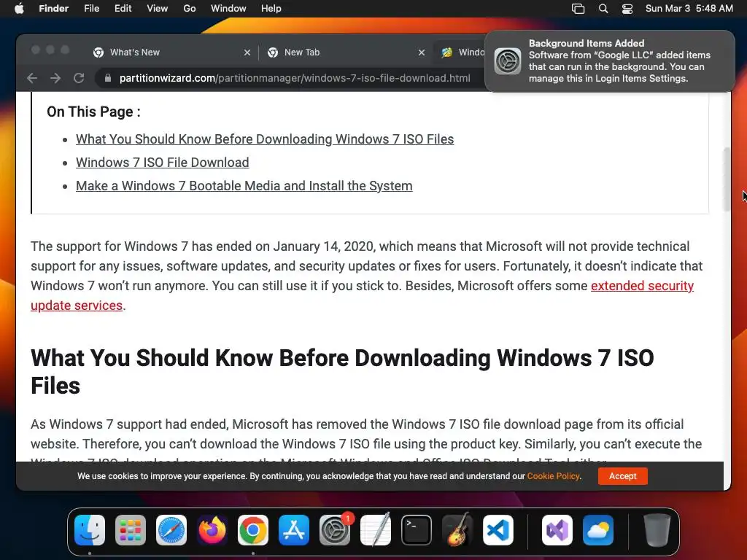Click the browser Forward arrow
The width and height of the screenshot is (747, 560).
pyautogui.click(x=55, y=78)
